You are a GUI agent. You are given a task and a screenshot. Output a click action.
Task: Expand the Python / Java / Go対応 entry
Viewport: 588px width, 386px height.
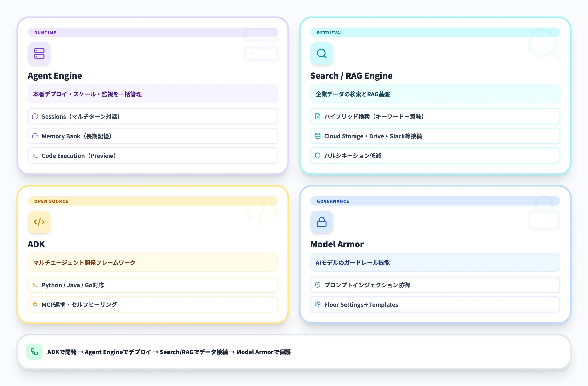tap(152, 285)
